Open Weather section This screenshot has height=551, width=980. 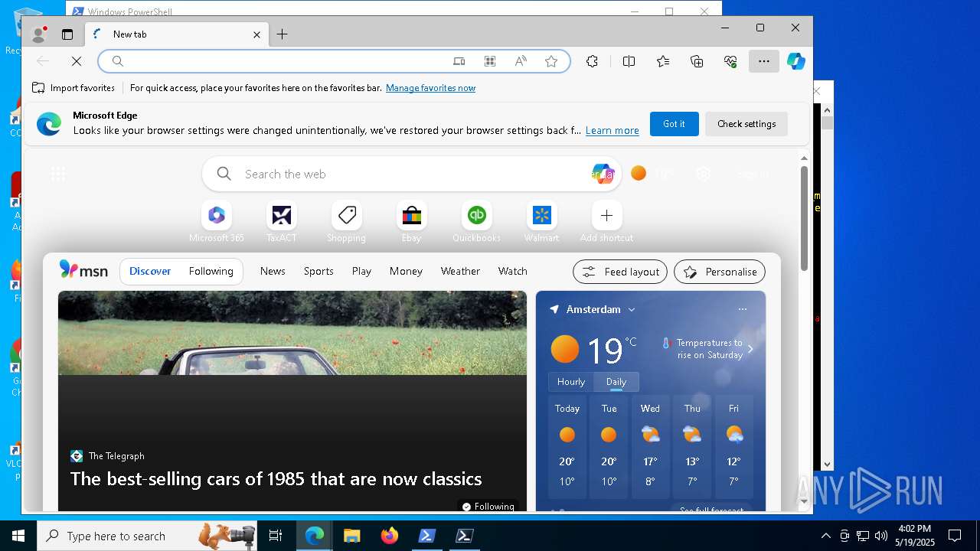460,271
